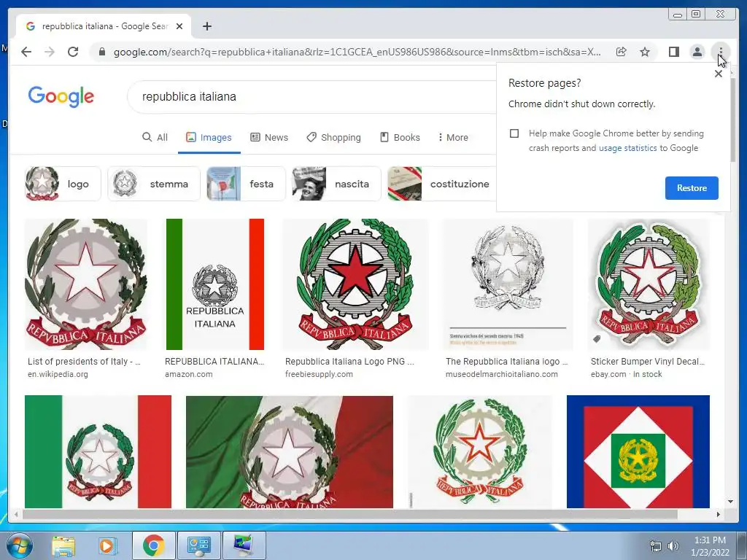Open Control Panel taskbar item
The image size is (747, 560).
coord(198,545)
